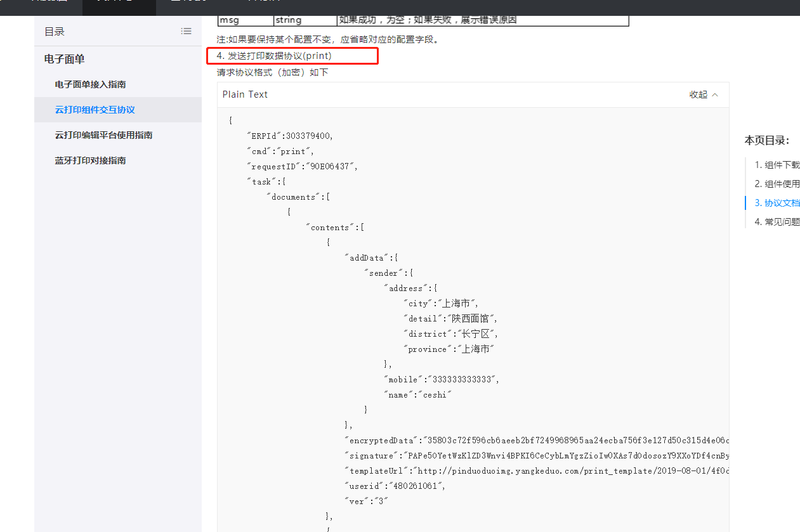800x532 pixels.
Task: Click the "documents":[ code line
Action: click(x=298, y=197)
